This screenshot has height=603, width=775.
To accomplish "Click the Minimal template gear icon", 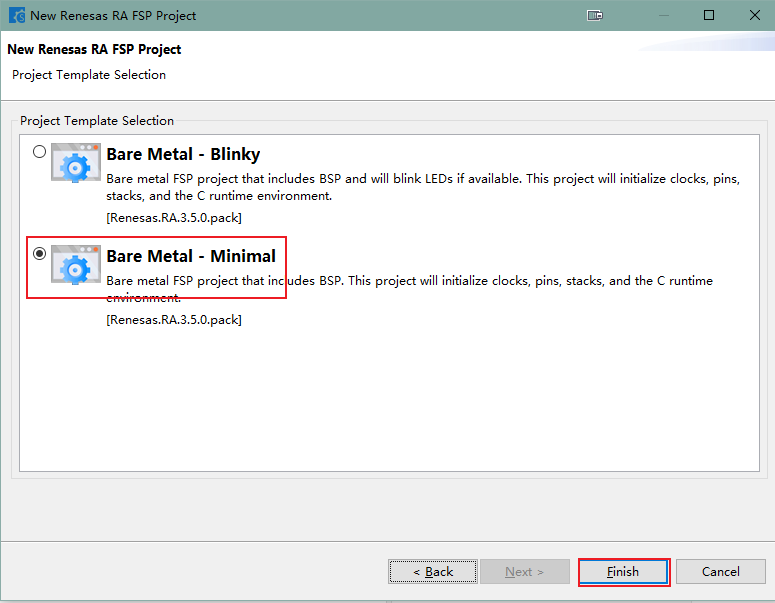I will tap(76, 265).
